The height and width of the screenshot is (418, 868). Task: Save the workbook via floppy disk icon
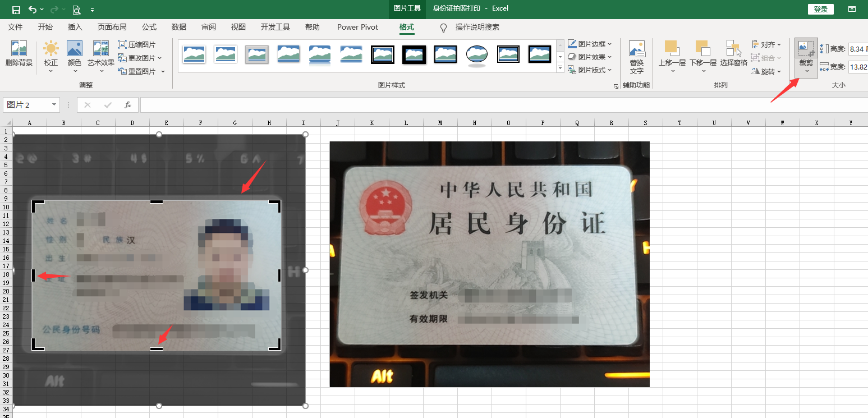click(16, 10)
